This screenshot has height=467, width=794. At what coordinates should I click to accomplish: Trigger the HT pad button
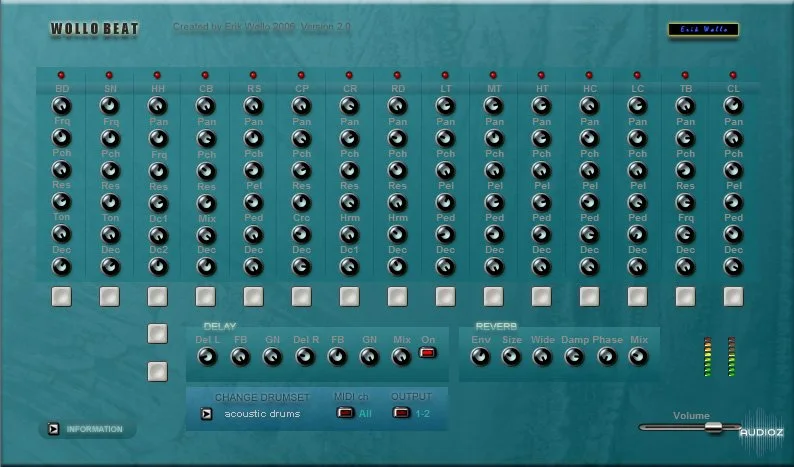(x=541, y=297)
